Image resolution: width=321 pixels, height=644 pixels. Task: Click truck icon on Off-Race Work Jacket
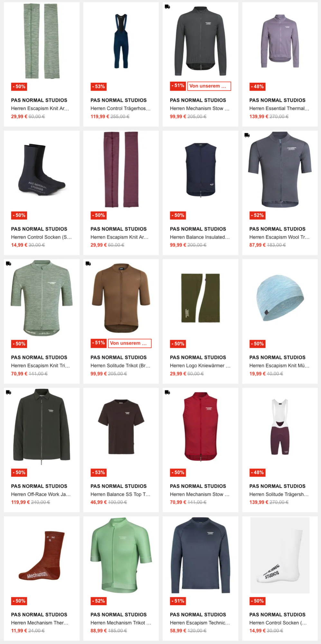coord(8,392)
